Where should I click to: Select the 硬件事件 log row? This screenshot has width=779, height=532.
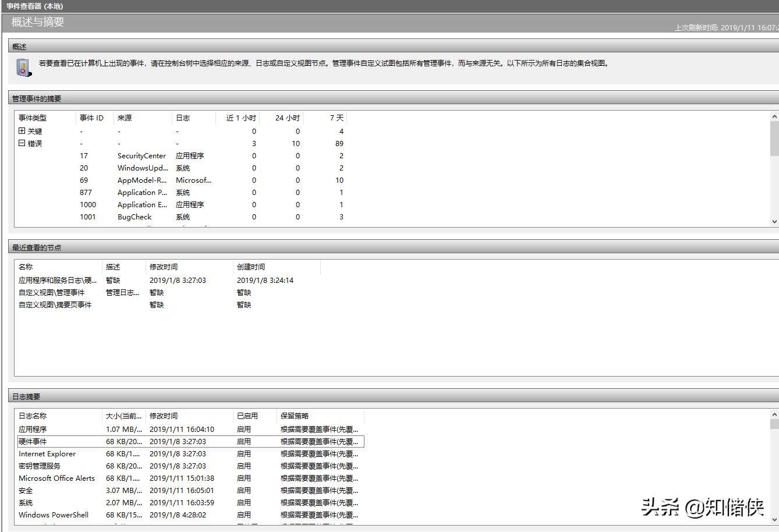click(x=190, y=441)
